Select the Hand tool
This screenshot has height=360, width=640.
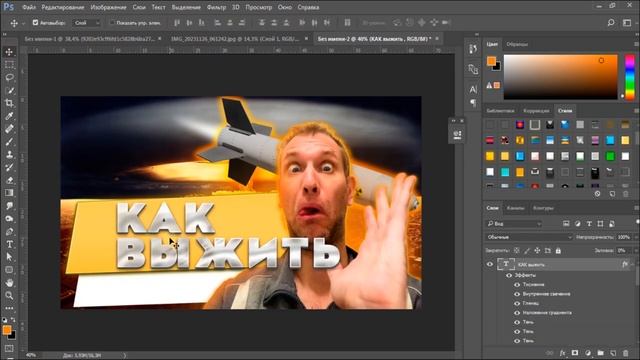pos(9,282)
